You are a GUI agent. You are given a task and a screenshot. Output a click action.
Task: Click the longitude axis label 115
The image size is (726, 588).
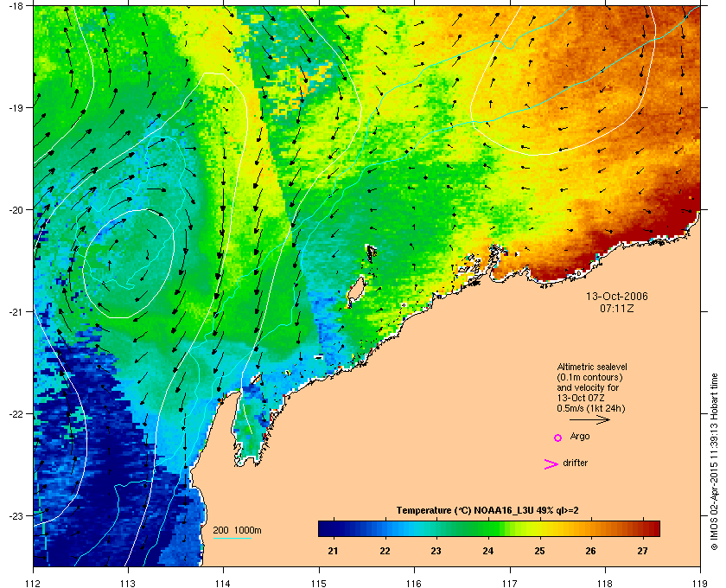click(x=319, y=583)
